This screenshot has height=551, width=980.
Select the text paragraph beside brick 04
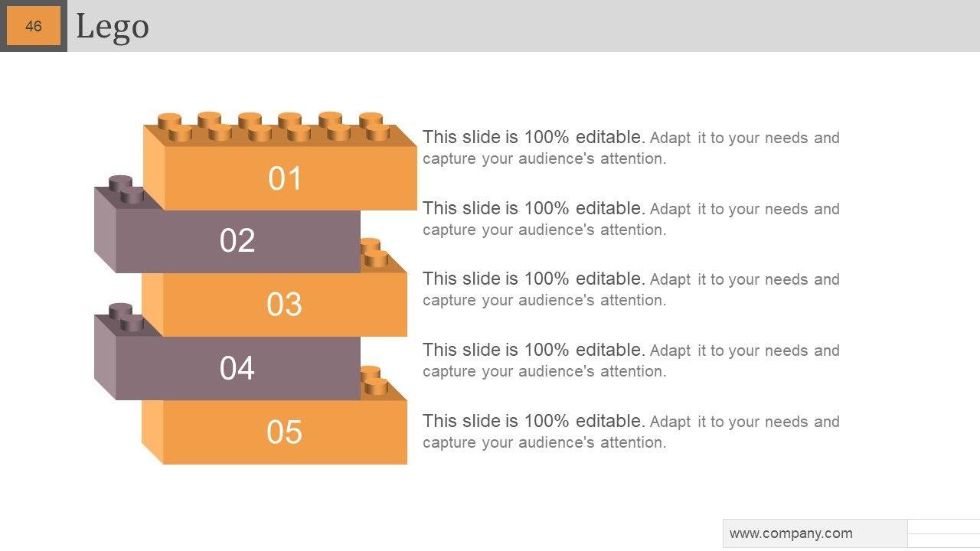631,360
